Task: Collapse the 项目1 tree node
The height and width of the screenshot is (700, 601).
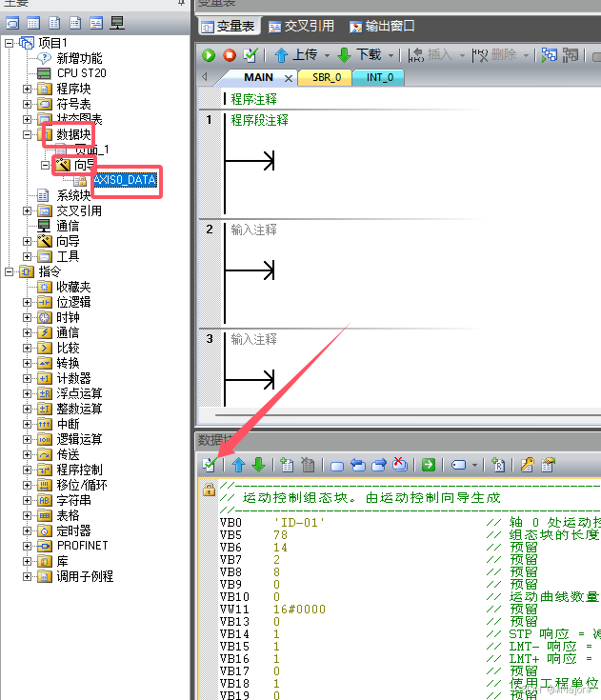Action: click(x=9, y=43)
